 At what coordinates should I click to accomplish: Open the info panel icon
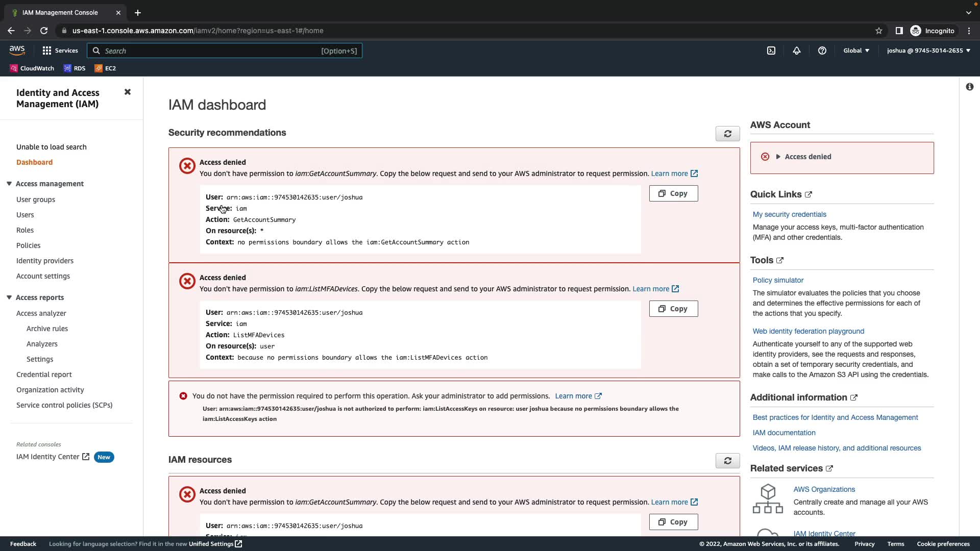[x=969, y=87]
